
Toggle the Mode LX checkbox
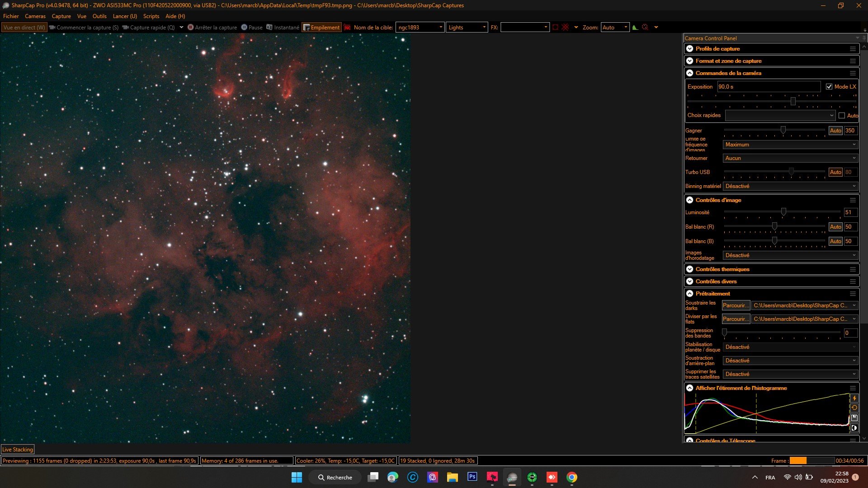pyautogui.click(x=829, y=87)
